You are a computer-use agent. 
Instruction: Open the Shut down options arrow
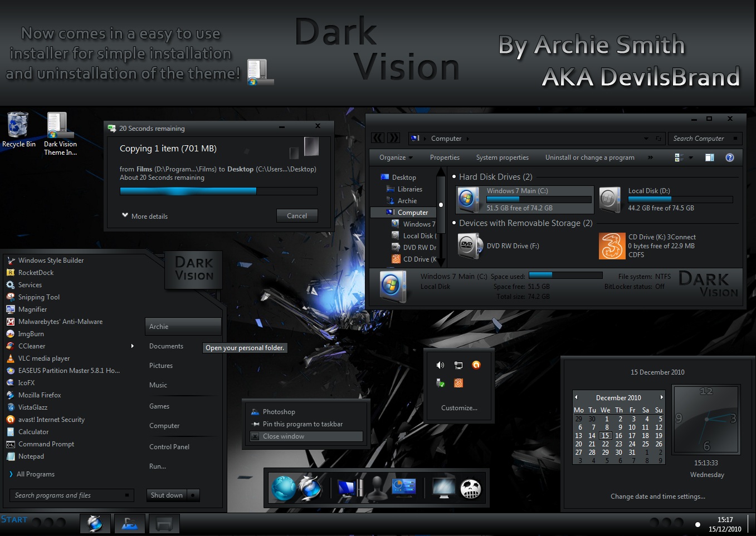[x=193, y=495]
